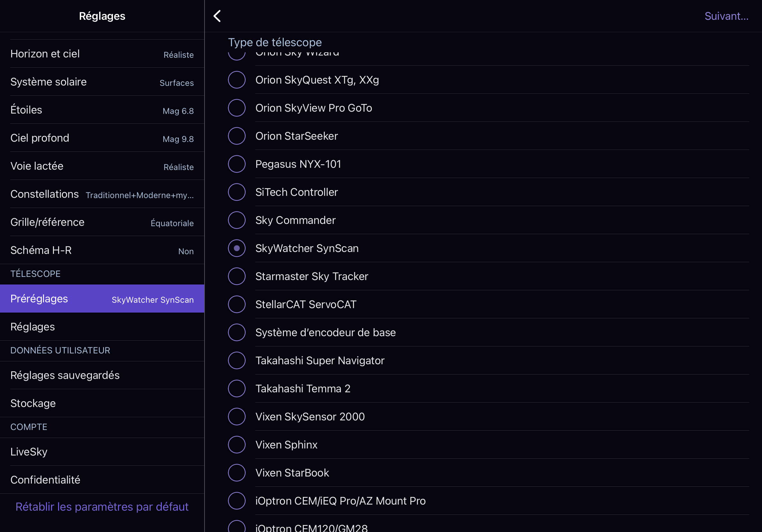This screenshot has height=532, width=762.
Task: Tap the Suivant... button
Action: coord(726,16)
